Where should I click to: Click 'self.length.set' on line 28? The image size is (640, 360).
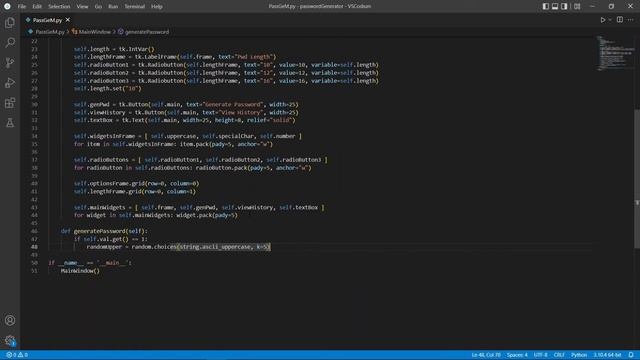(98, 89)
